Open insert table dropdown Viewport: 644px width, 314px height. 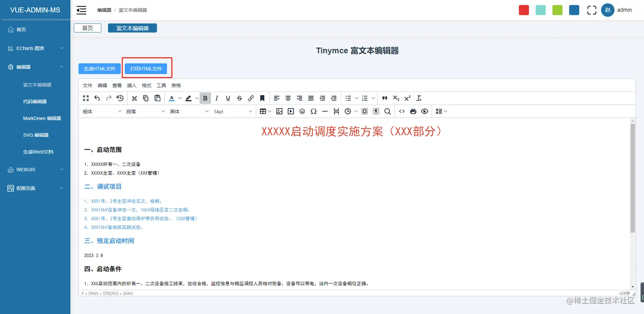(265, 111)
